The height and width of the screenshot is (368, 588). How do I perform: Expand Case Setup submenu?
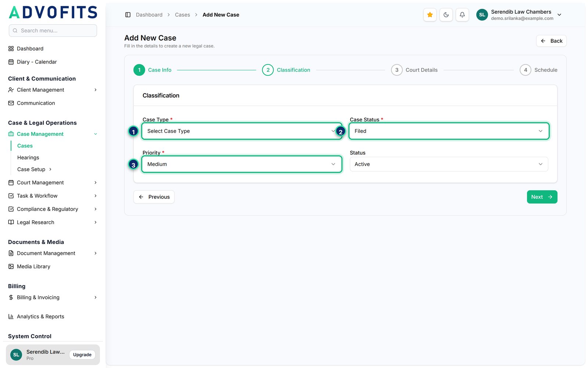pos(35,169)
